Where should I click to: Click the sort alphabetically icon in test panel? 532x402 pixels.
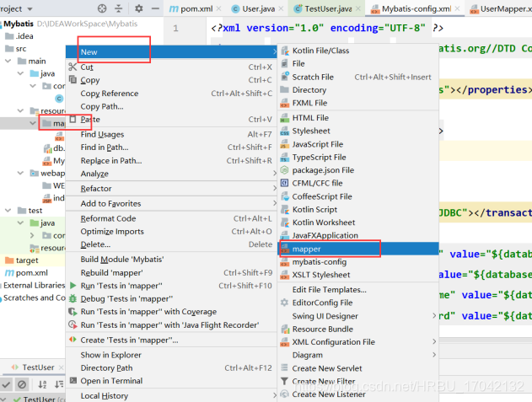42,384
